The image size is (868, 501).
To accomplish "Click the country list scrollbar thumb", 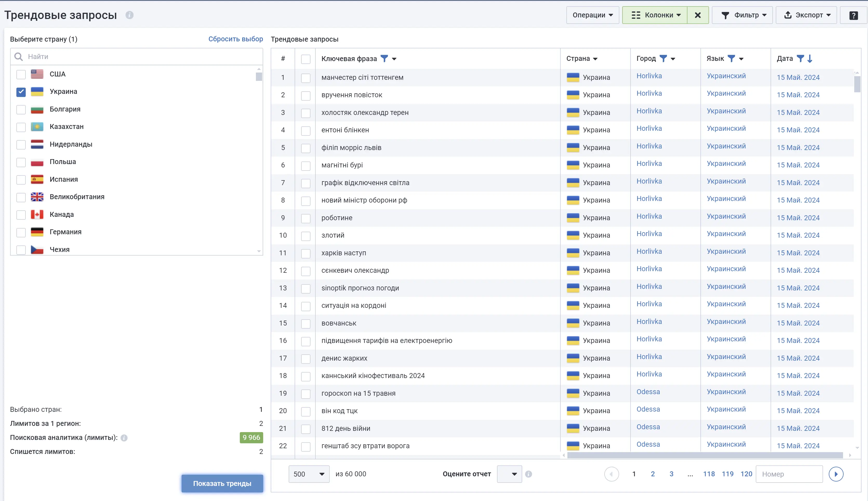I will tap(259, 76).
